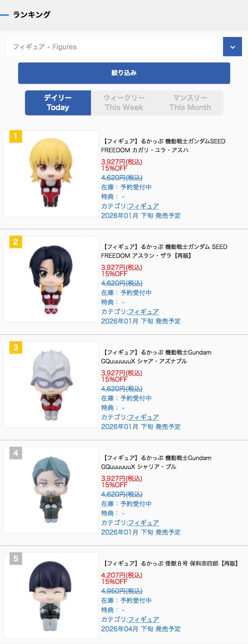This screenshot has width=248, height=644.
Task: Click the 絞り込み filter button
Action: 124,73
